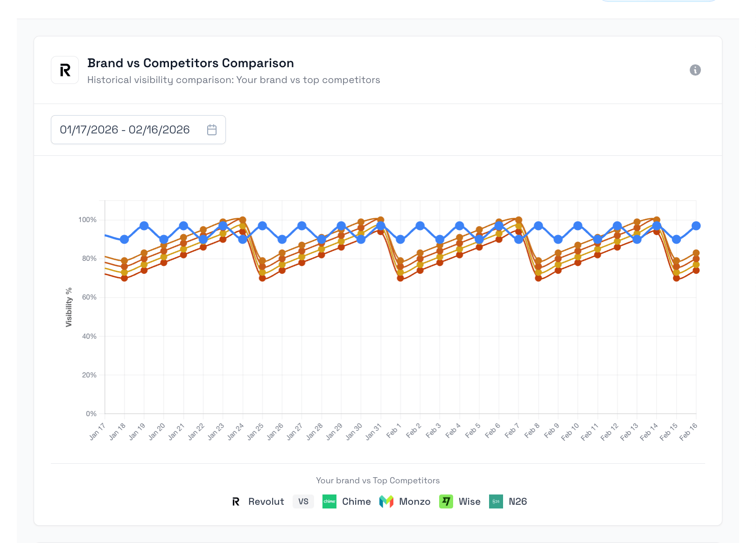Viewport: 756px width, 543px height.
Task: Click the Revolut text label in the legend
Action: [x=266, y=501]
